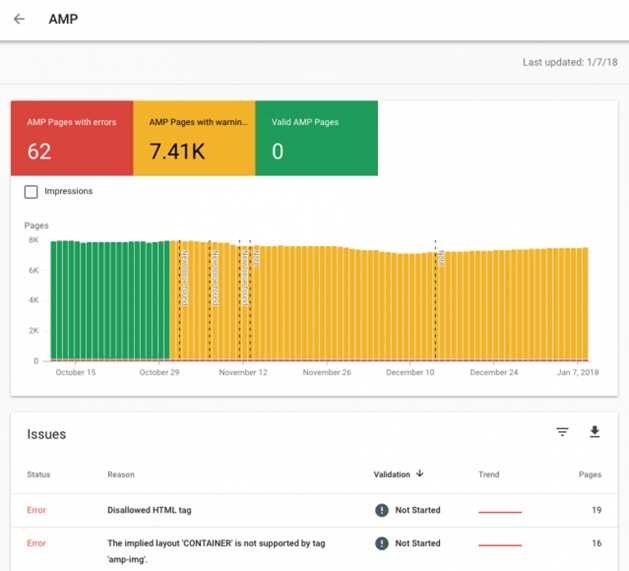629x571 pixels.
Task: Click the Trend column header
Action: 489,474
